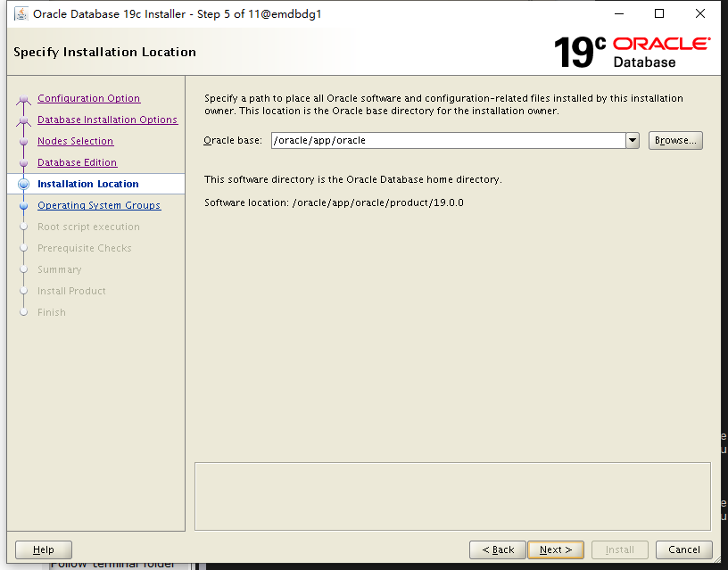Click the Operating System Groups step bullet icon
The width and height of the screenshot is (728, 570).
click(24, 206)
